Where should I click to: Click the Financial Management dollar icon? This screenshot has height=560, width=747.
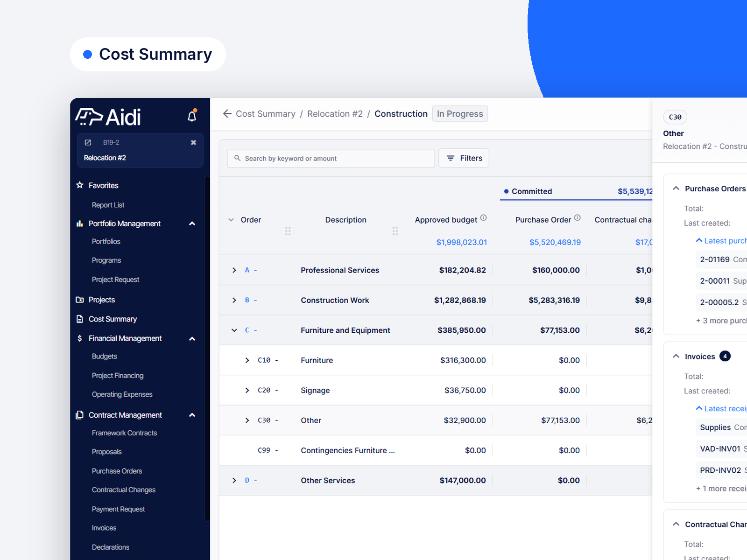click(80, 338)
